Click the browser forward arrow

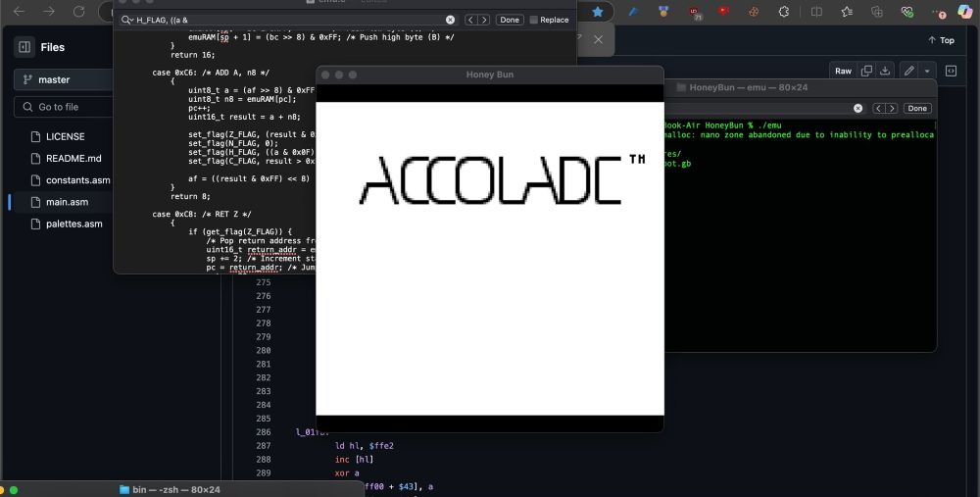[x=49, y=11]
